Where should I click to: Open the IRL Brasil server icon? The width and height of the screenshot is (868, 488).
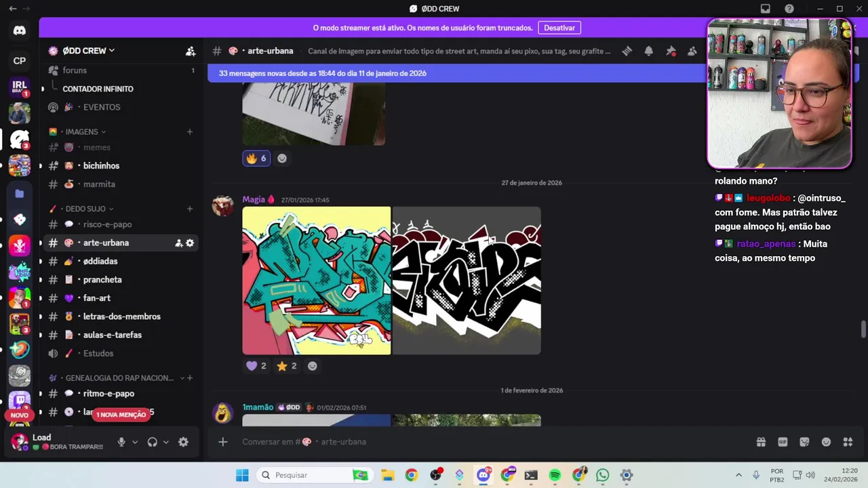[20, 87]
